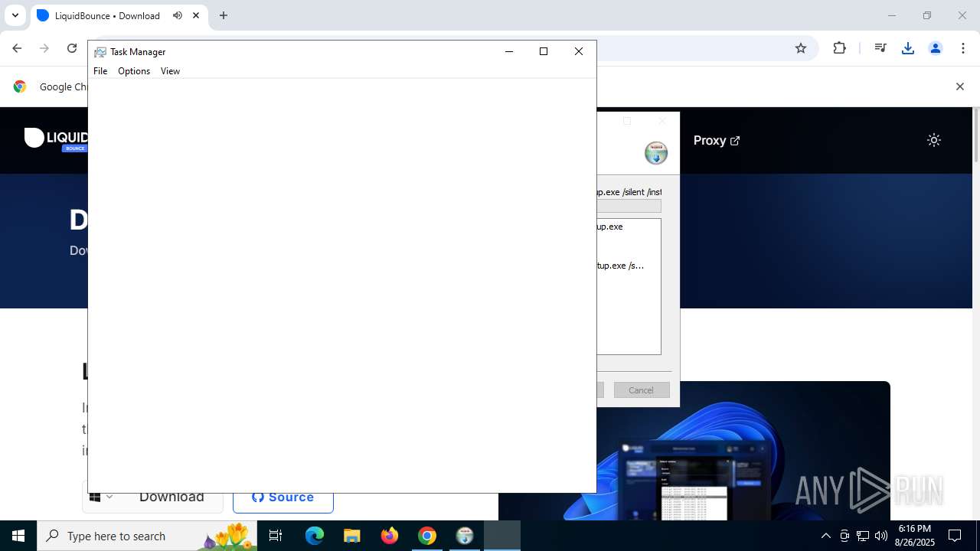980x551 pixels.
Task: Open the volume control in system tray
Action: click(x=880, y=536)
